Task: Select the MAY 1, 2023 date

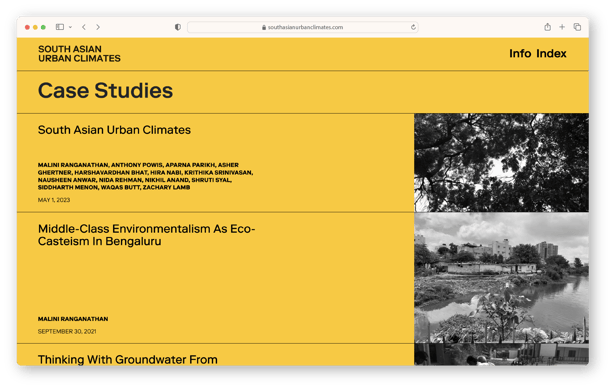Action: (54, 200)
